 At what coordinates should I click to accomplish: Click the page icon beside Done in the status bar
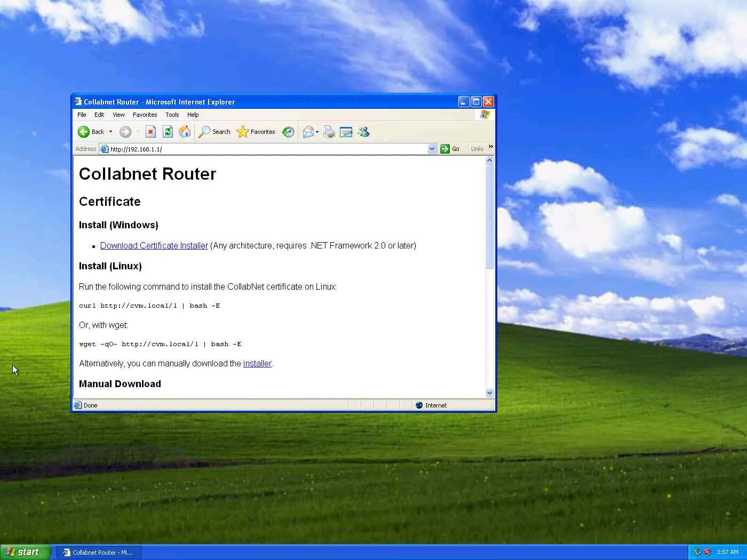click(x=78, y=405)
